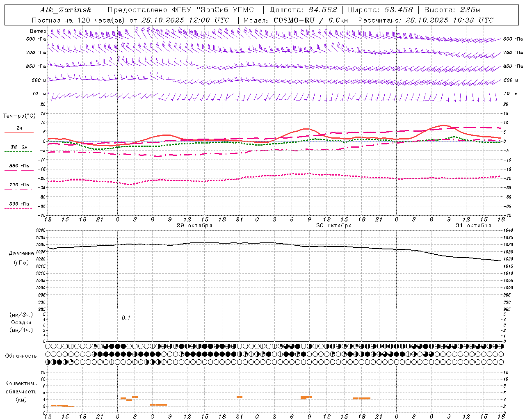Click the Облачность cloud cover label
Viewport: 525px width, 420px height.
[21, 356]
